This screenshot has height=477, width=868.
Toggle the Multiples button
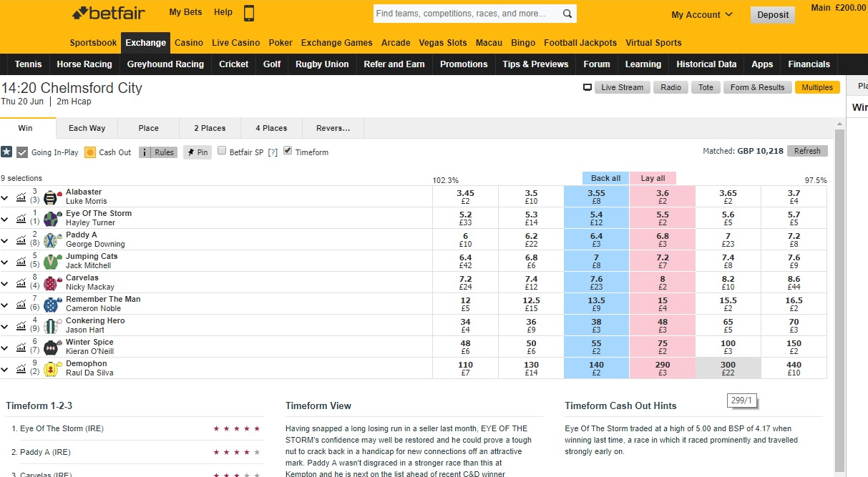tap(817, 87)
